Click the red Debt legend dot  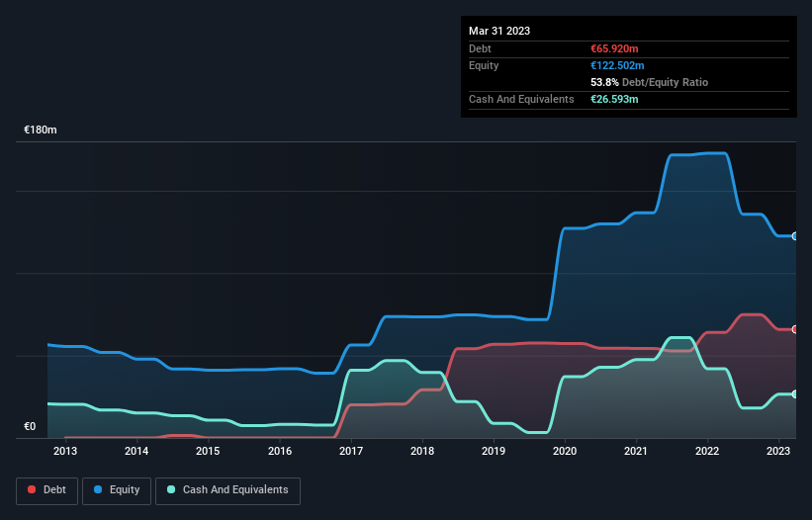pos(32,489)
